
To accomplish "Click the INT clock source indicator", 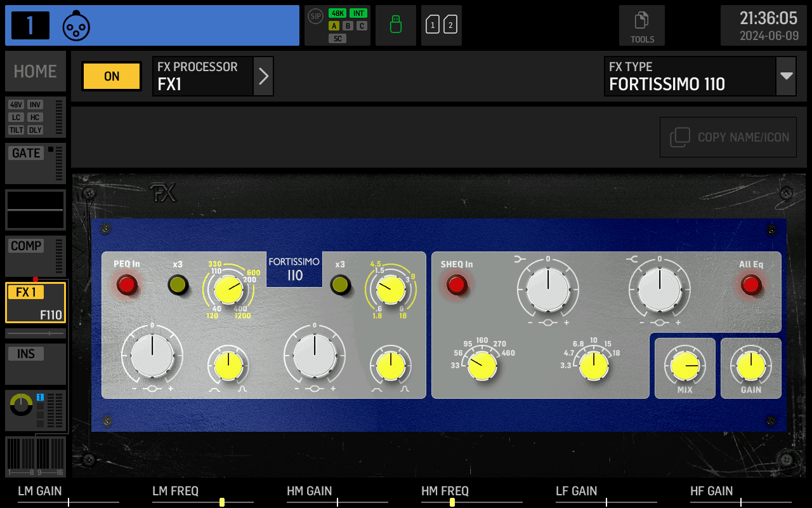I will 358,13.
